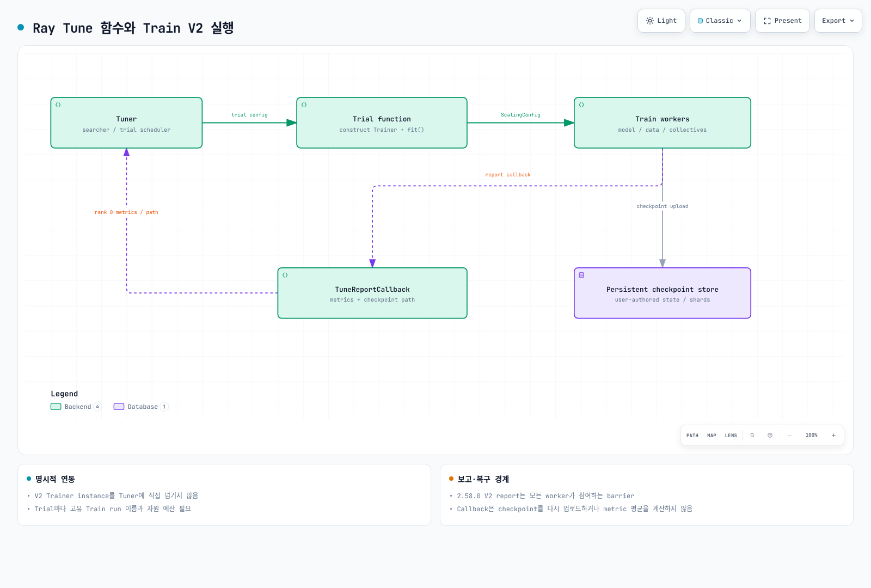Click the 'report callback' edge label
Screen dimensions: 871x588
(x=508, y=175)
